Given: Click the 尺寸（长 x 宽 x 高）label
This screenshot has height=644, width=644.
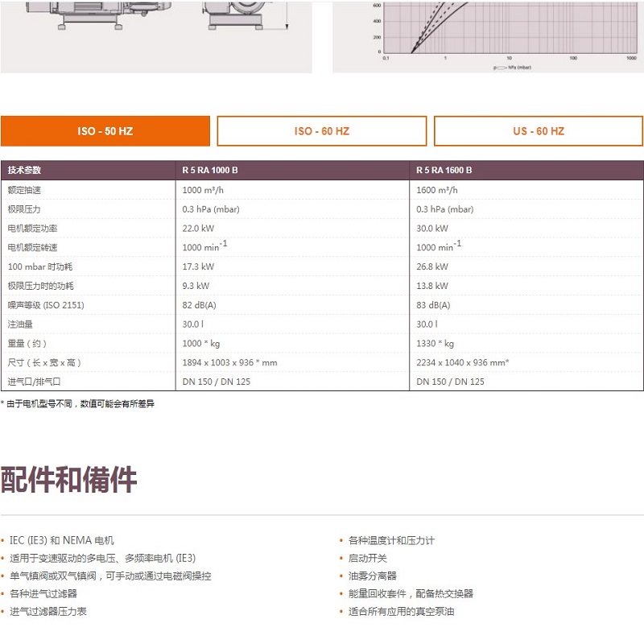Looking at the screenshot, I should click(44, 363).
